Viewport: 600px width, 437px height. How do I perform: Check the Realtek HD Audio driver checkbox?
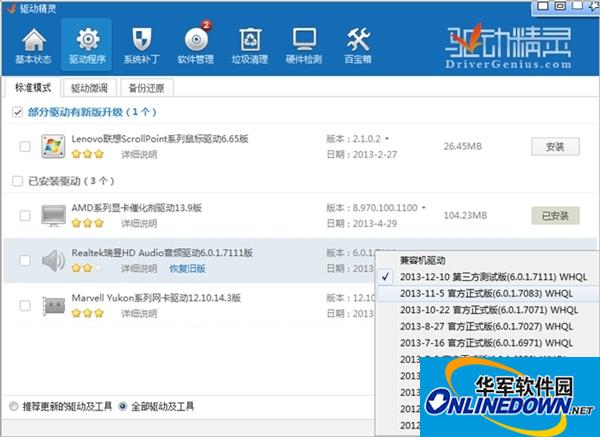(25, 261)
